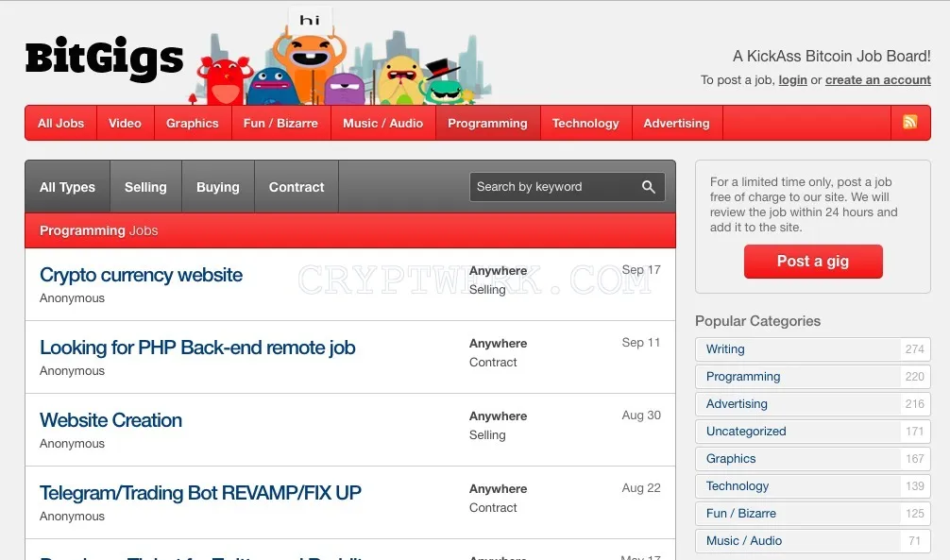This screenshot has height=560, width=950.
Task: Open Graphics in Popular Categories
Action: pyautogui.click(x=812, y=459)
